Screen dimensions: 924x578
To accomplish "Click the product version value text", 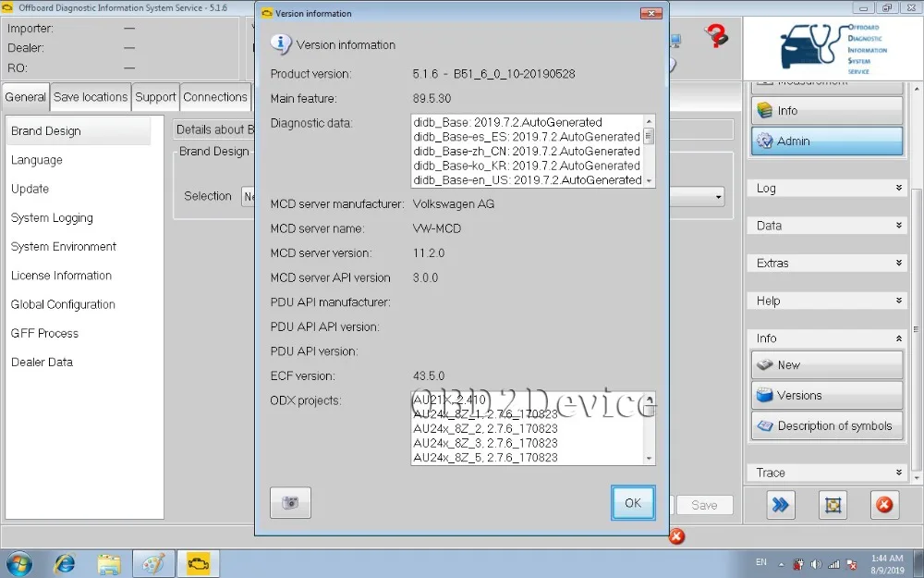I will click(493, 74).
